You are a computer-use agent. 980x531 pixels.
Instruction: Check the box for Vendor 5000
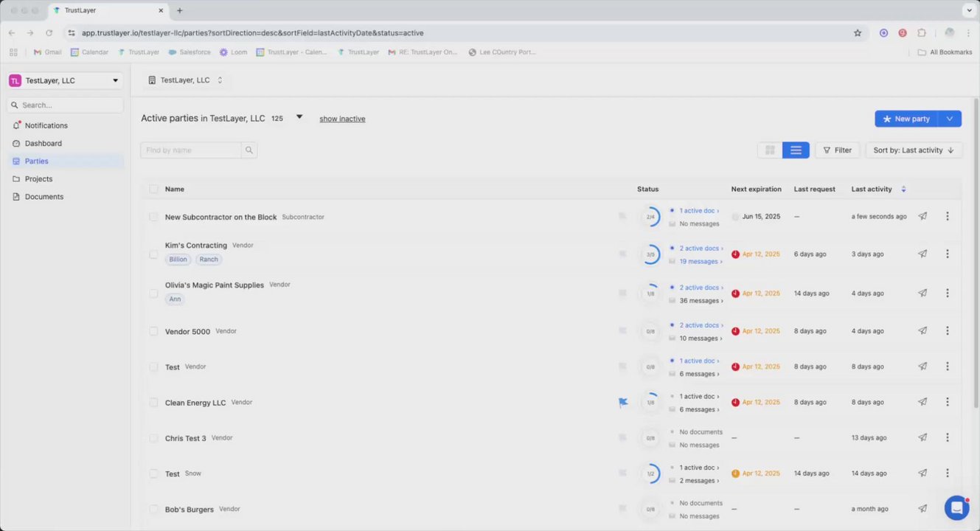(x=153, y=331)
